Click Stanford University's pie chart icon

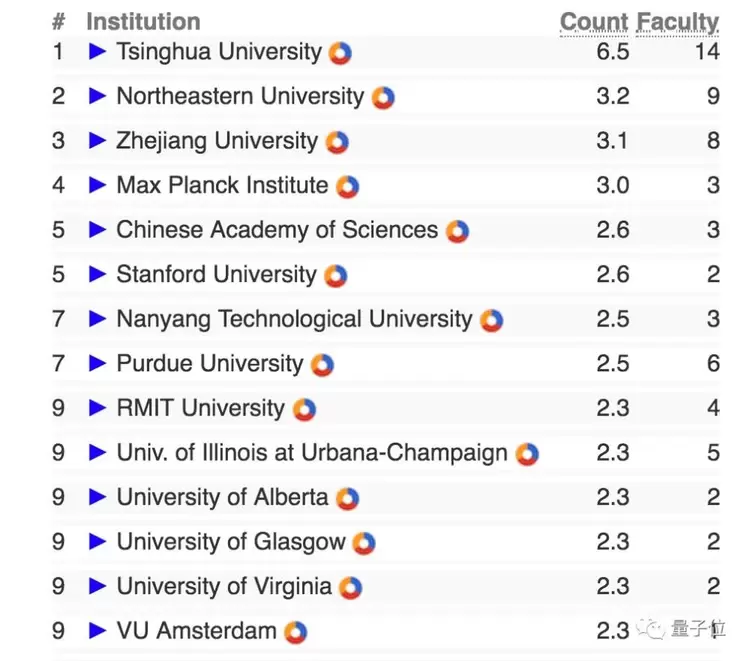(x=335, y=276)
